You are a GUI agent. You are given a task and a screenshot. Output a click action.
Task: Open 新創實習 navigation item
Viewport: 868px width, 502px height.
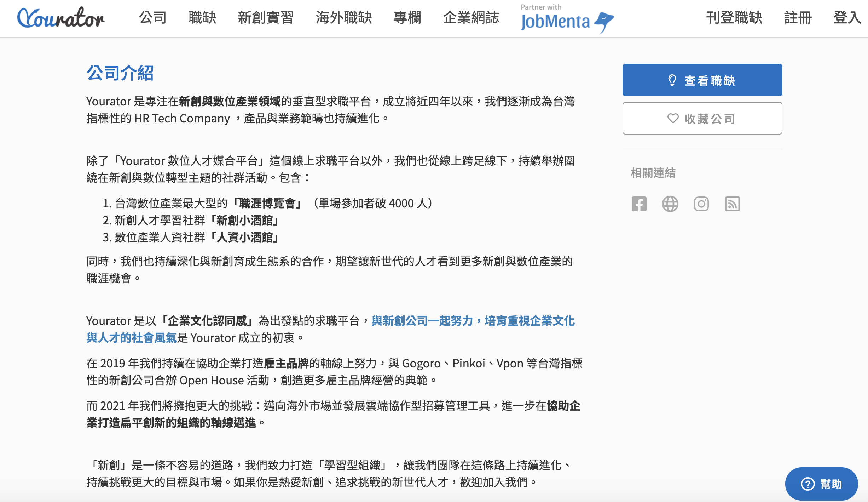266,17
